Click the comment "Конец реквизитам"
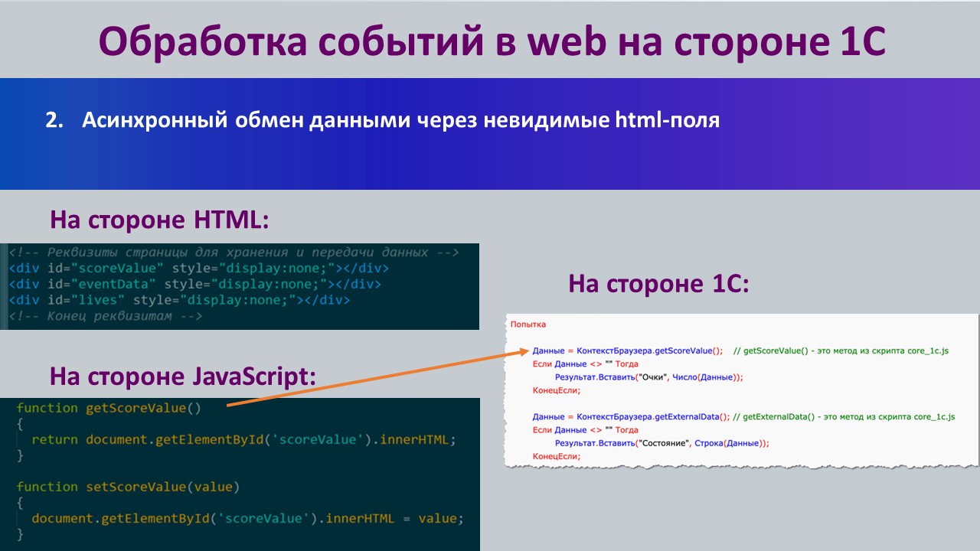The width and height of the screenshot is (980, 551). (x=105, y=315)
